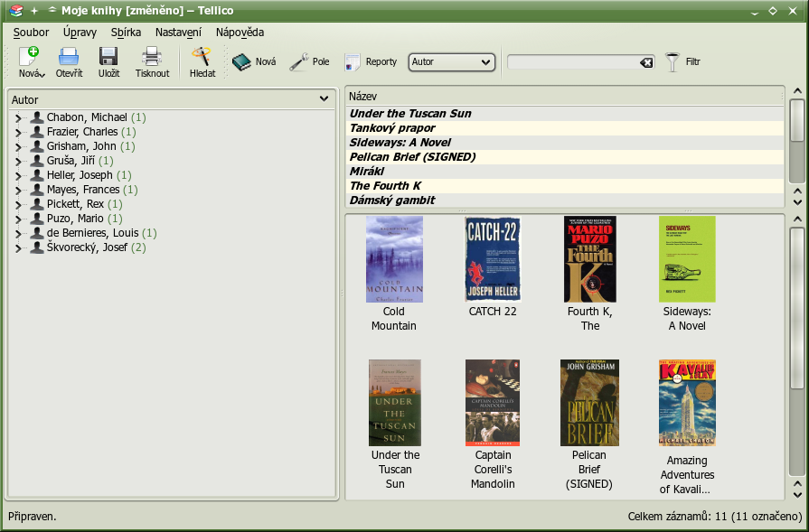
Task: Expand the Chabon, Michael tree node
Action: coord(18,118)
